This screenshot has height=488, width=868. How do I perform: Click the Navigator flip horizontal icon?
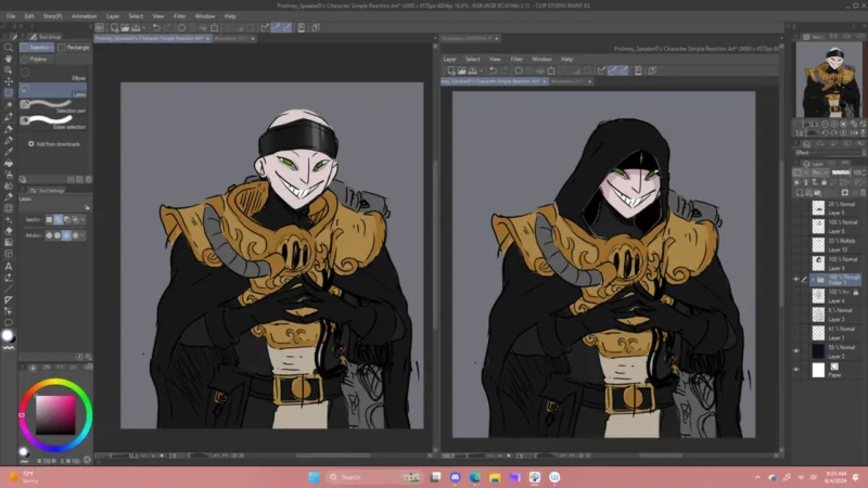tap(854, 133)
